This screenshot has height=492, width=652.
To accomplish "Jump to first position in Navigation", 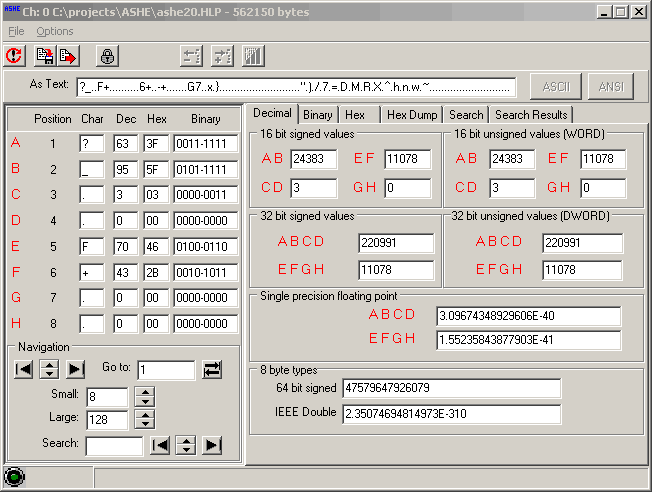I will click(23, 369).
